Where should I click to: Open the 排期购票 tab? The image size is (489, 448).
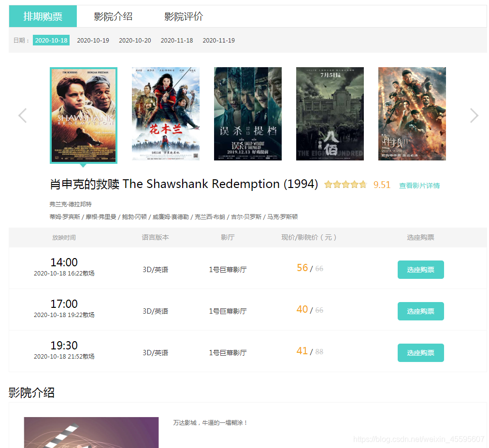43,16
